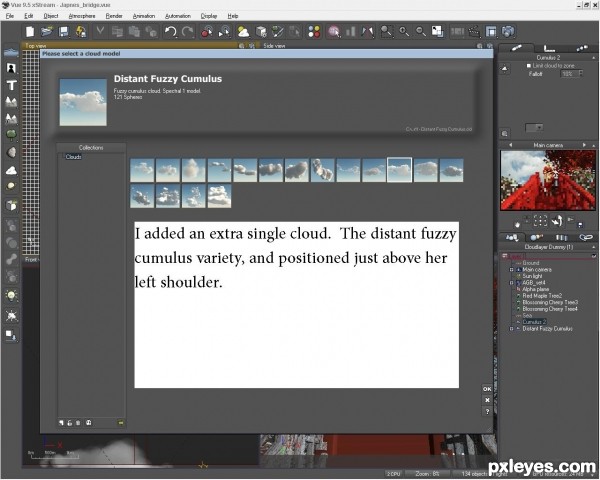600x480 pixels.
Task: Select the last cloud thumbnail in second row
Action: tap(219, 196)
